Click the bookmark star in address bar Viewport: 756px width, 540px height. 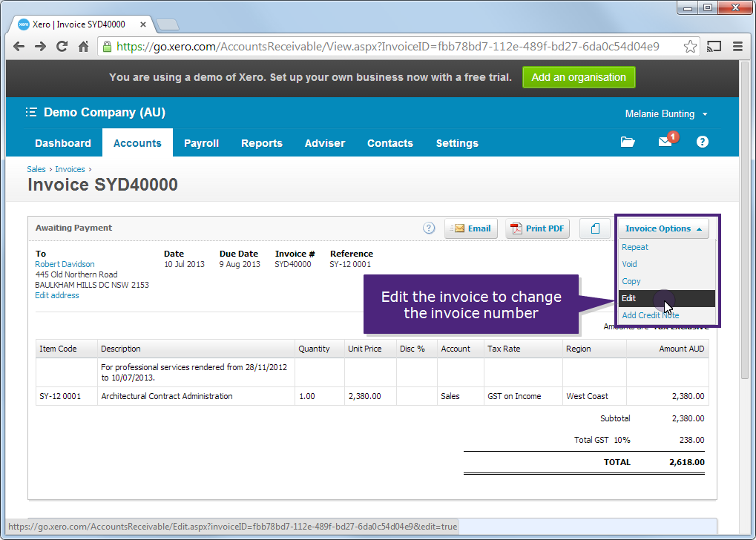pyautogui.click(x=689, y=45)
